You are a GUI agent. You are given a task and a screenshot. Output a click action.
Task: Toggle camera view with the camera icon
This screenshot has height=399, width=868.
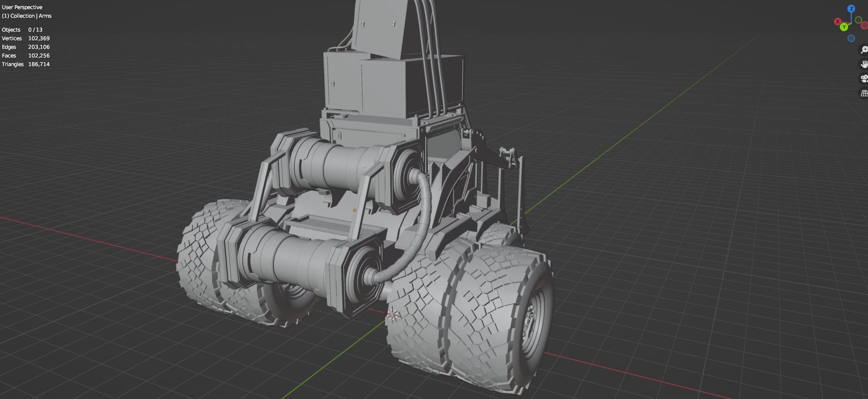(864, 79)
